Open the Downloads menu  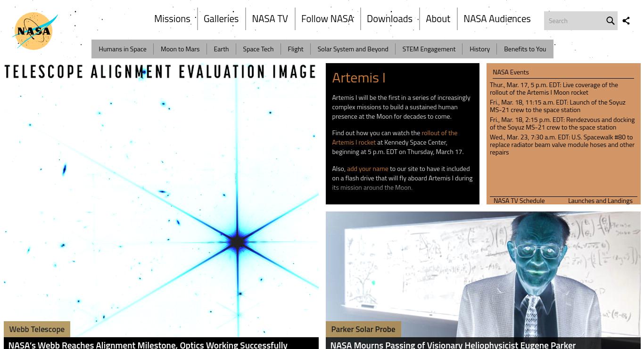389,19
